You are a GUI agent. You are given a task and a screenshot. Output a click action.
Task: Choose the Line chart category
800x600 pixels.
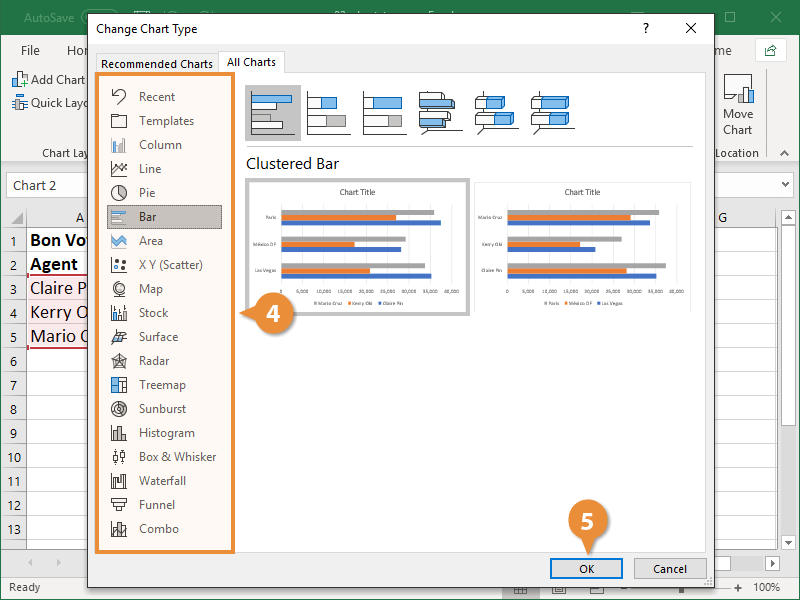click(164, 169)
